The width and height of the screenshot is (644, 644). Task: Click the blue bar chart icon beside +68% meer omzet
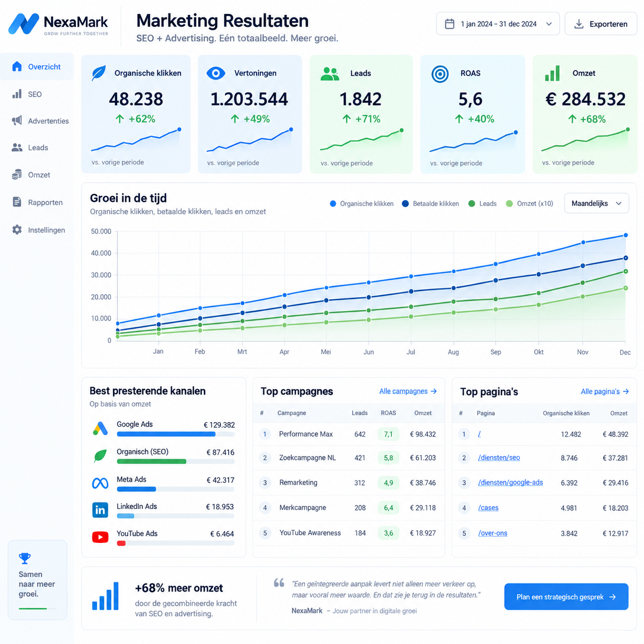pyautogui.click(x=105, y=596)
